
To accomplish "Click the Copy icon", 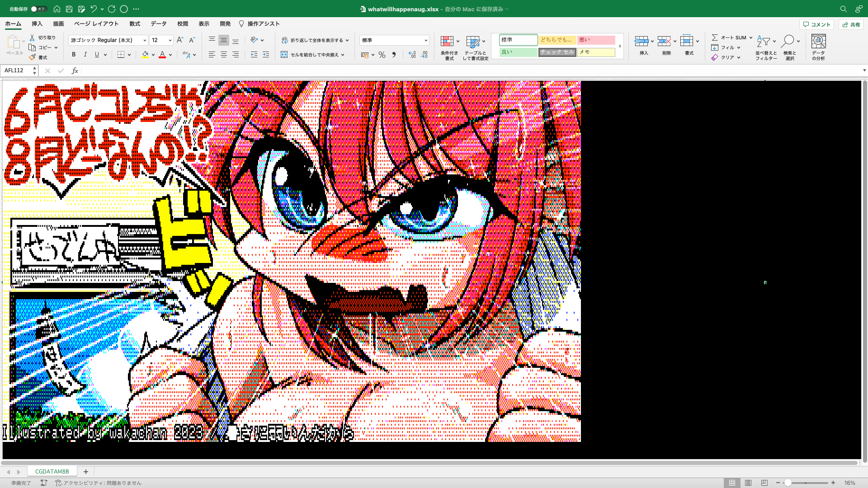I will [x=32, y=47].
